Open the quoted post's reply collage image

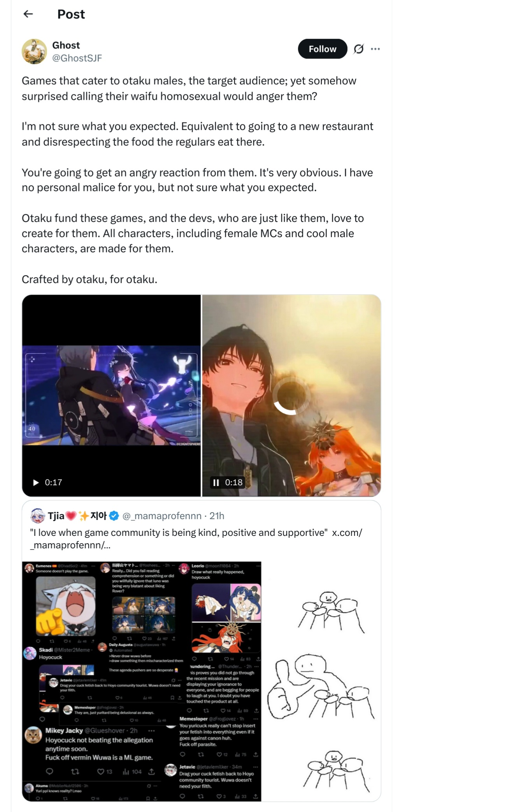[142, 681]
